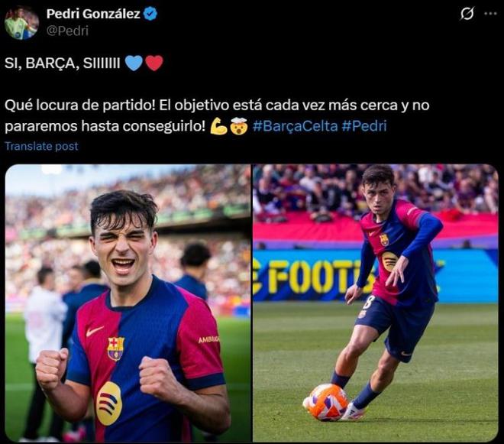Open the three-dot more options menu

pyautogui.click(x=489, y=14)
